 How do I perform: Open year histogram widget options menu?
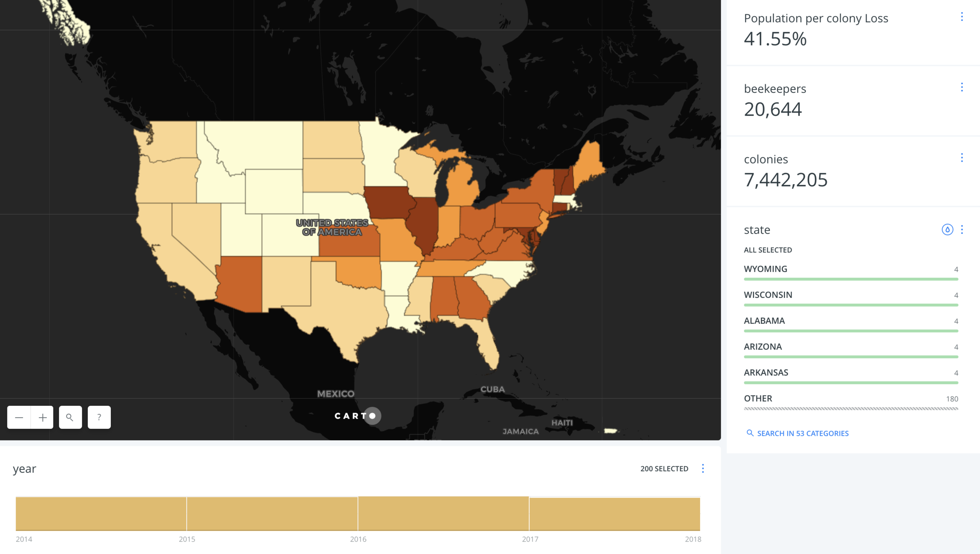[x=703, y=469]
